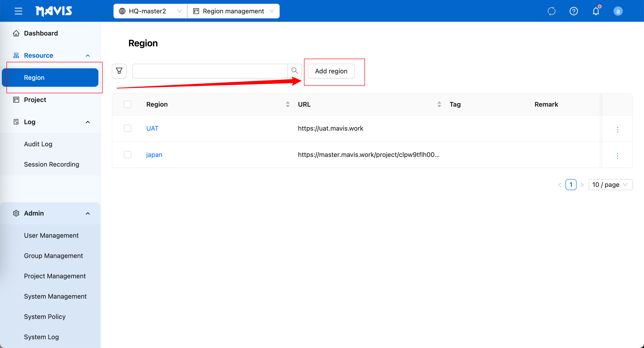This screenshot has width=644, height=348.
Task: Sort by Region column arrows
Action: tap(288, 104)
